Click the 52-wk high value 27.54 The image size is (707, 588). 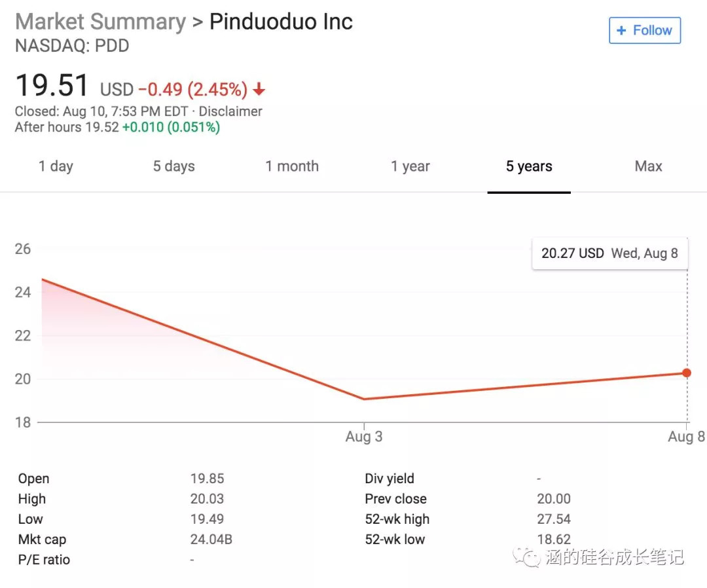pos(554,519)
